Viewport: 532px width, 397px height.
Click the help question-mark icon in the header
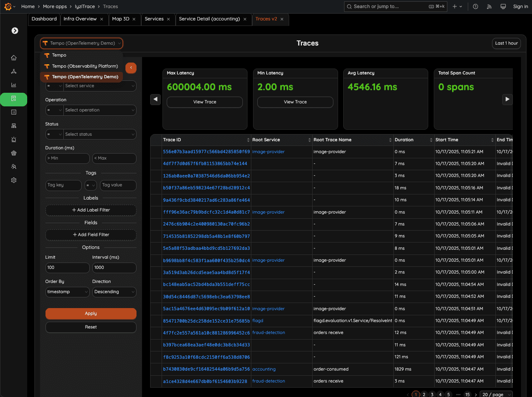click(x=475, y=6)
